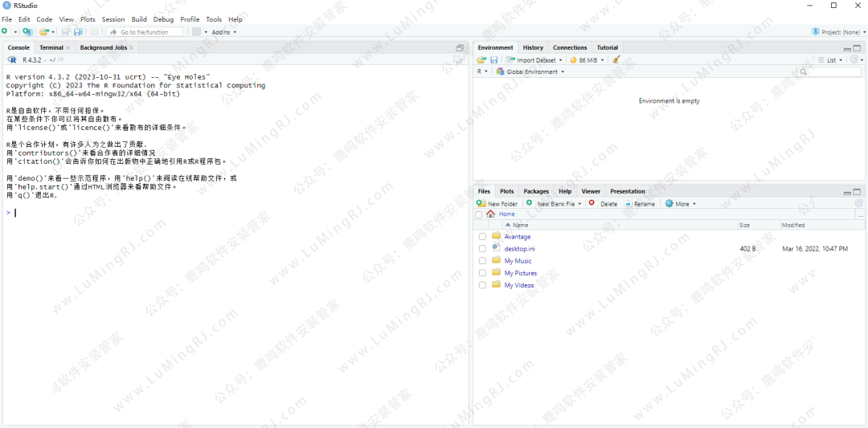This screenshot has height=428, width=868.
Task: Switch to the Background Jobs tab
Action: 104,47
